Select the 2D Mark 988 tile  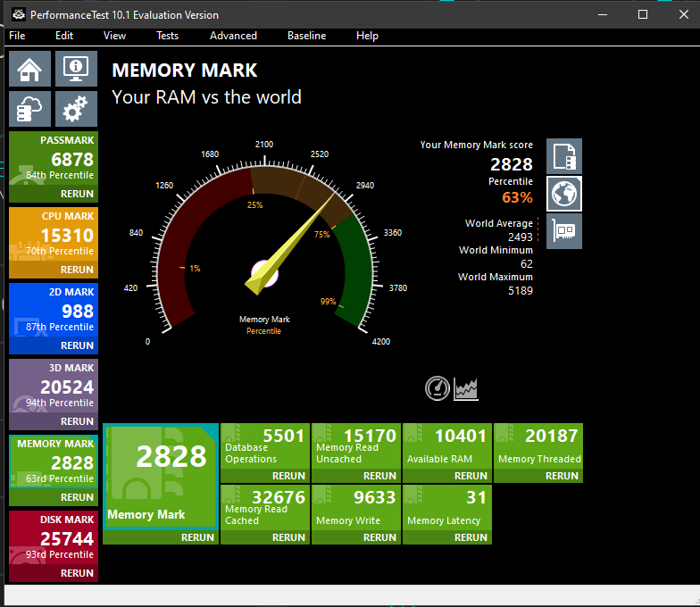click(x=54, y=311)
